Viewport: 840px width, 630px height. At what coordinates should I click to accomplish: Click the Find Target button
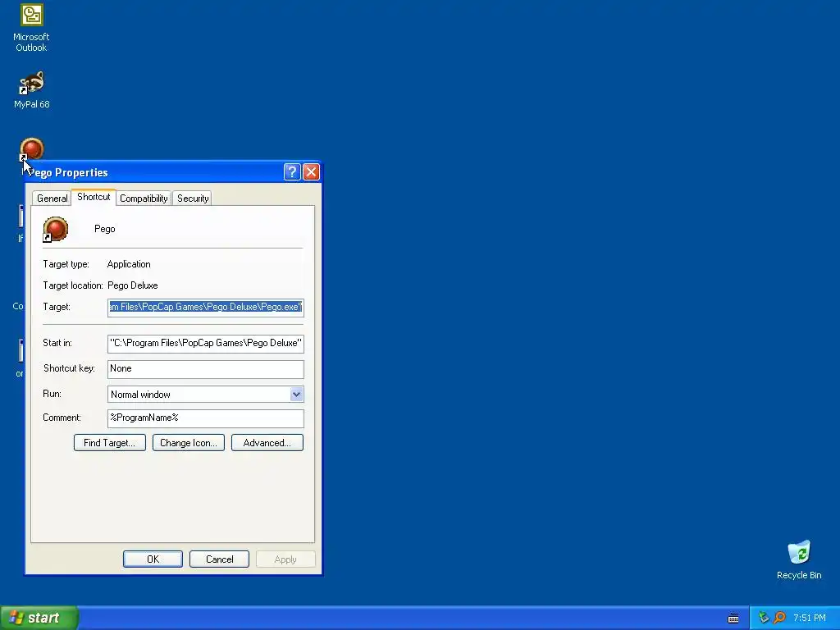pyautogui.click(x=110, y=443)
